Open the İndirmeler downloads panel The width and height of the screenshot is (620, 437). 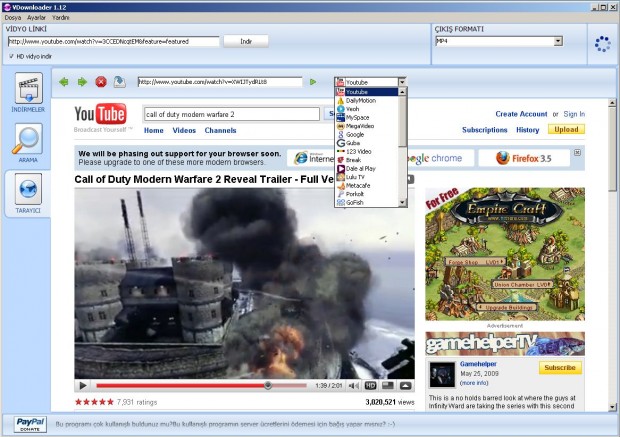(x=28, y=93)
